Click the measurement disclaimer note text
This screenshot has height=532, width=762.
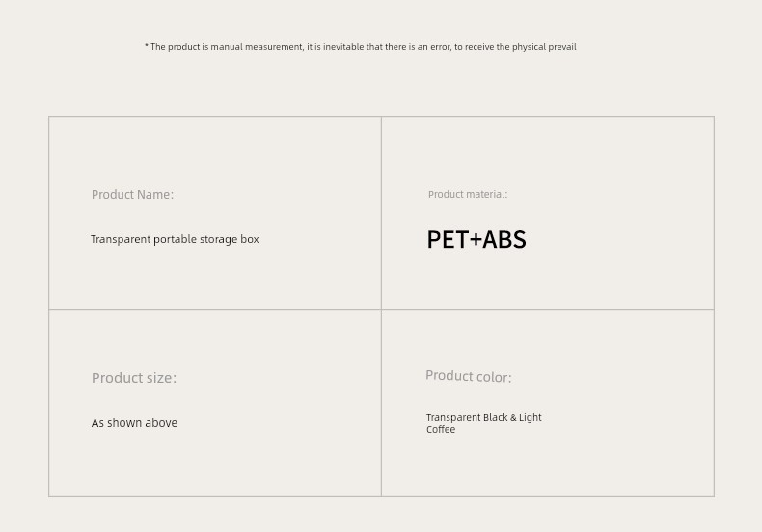361,47
